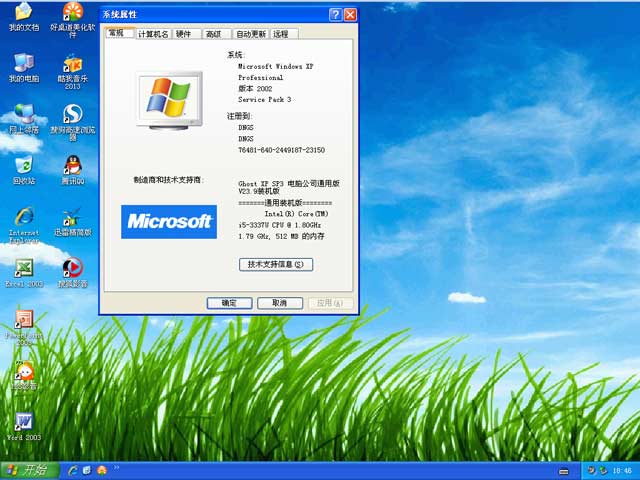This screenshot has width=640, height=480.
Task: Click the product ID 76481-640-2449187-23150
Action: (x=282, y=150)
